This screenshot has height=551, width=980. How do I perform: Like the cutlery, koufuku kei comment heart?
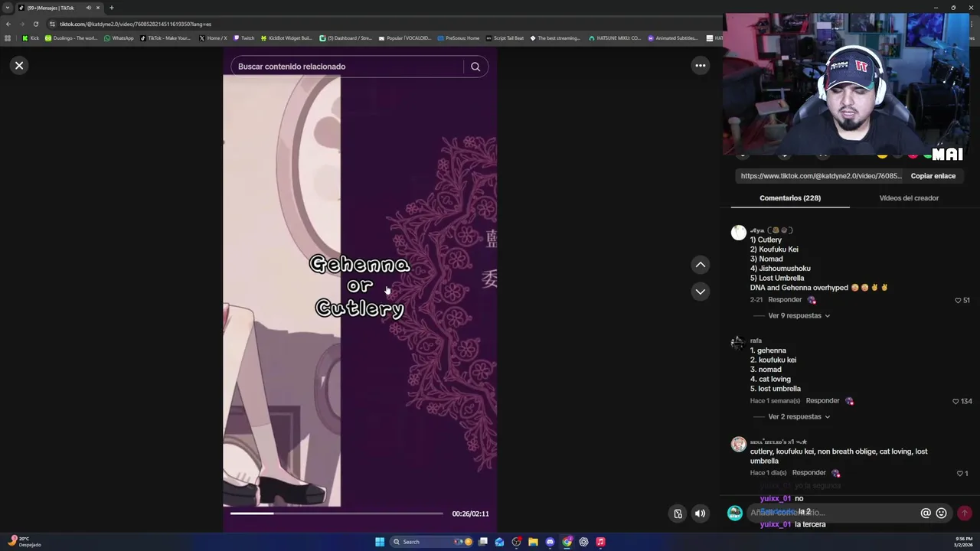tap(960, 473)
